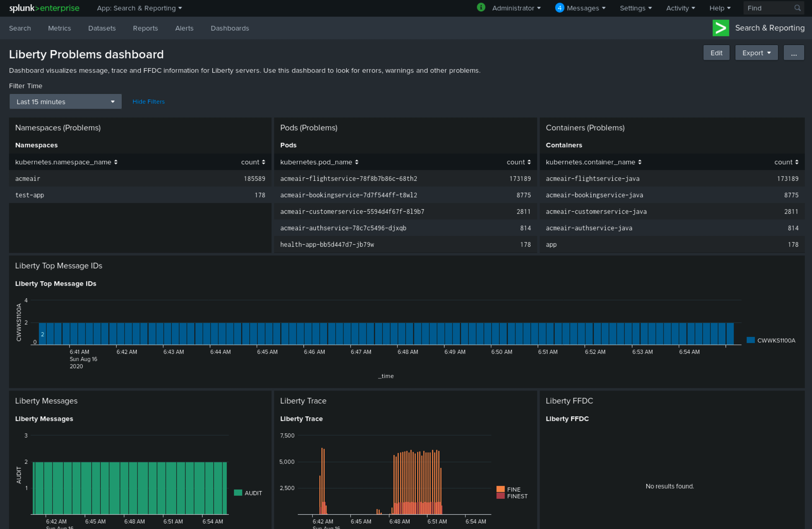Image resolution: width=812 pixels, height=529 pixels.
Task: Click the blue Messages count badge
Action: (x=559, y=8)
